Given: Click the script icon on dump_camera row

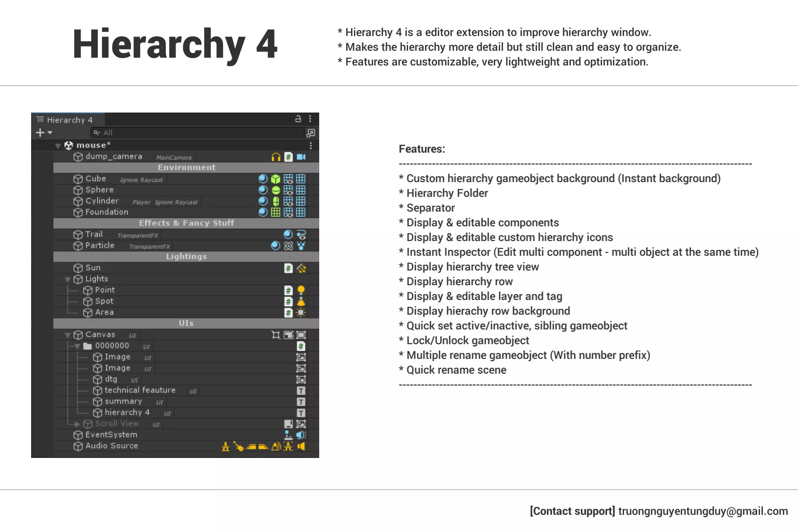Looking at the screenshot, I should (x=289, y=157).
